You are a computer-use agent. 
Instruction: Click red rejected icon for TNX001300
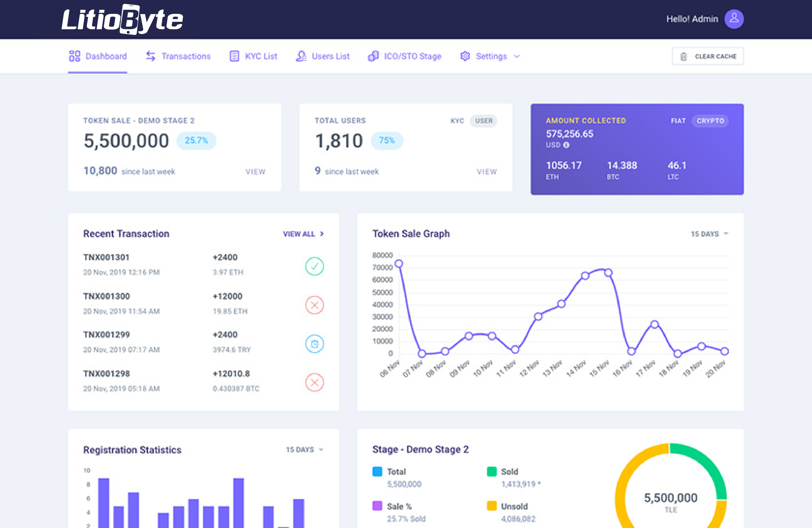point(314,305)
